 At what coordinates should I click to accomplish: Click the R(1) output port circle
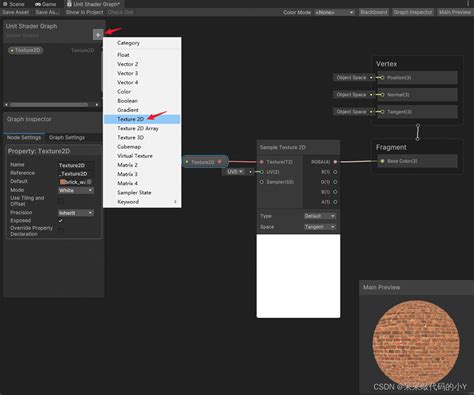335,172
